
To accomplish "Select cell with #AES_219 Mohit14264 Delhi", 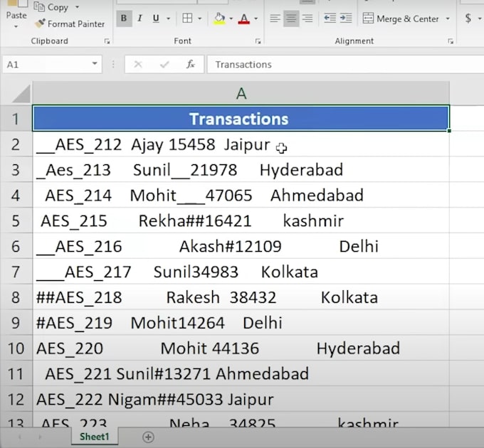I will pyautogui.click(x=241, y=323).
